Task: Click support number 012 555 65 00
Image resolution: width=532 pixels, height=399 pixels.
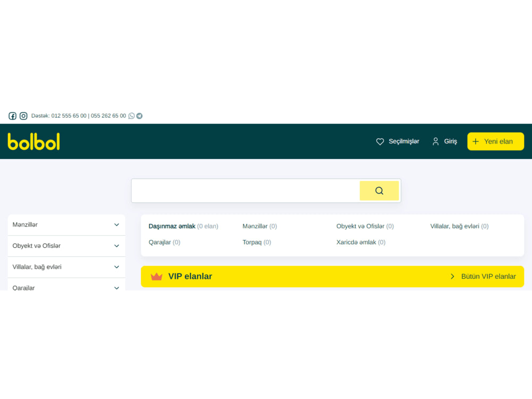Action: coord(69,115)
